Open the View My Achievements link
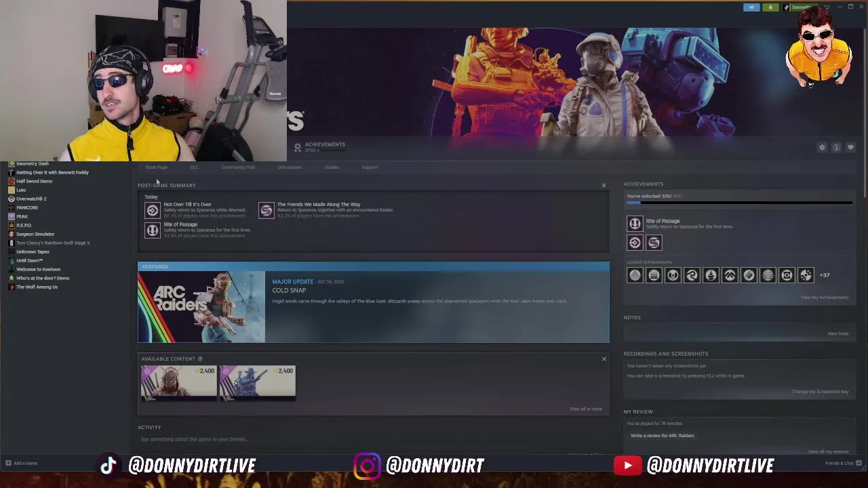The image size is (868, 488). pos(824,298)
